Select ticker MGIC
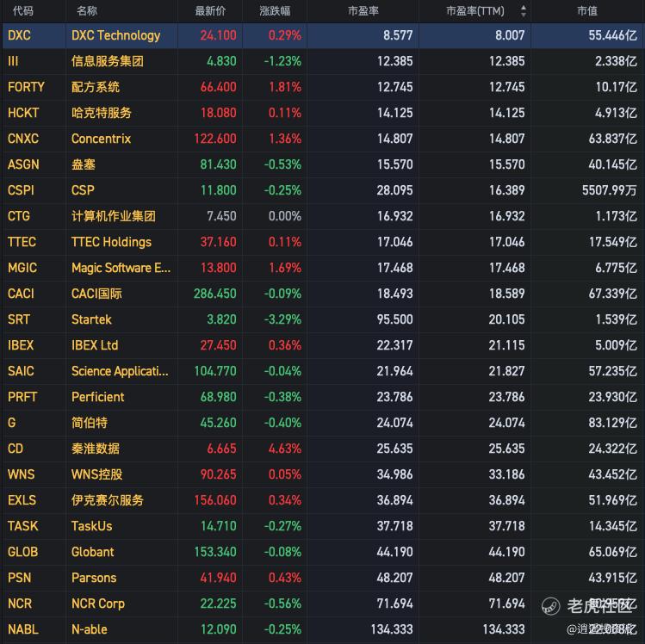Screen dimensions: 645x644 [22, 268]
